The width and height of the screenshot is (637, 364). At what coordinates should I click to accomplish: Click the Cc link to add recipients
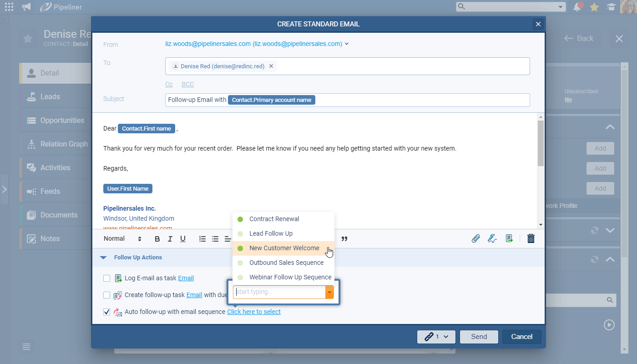click(x=169, y=84)
